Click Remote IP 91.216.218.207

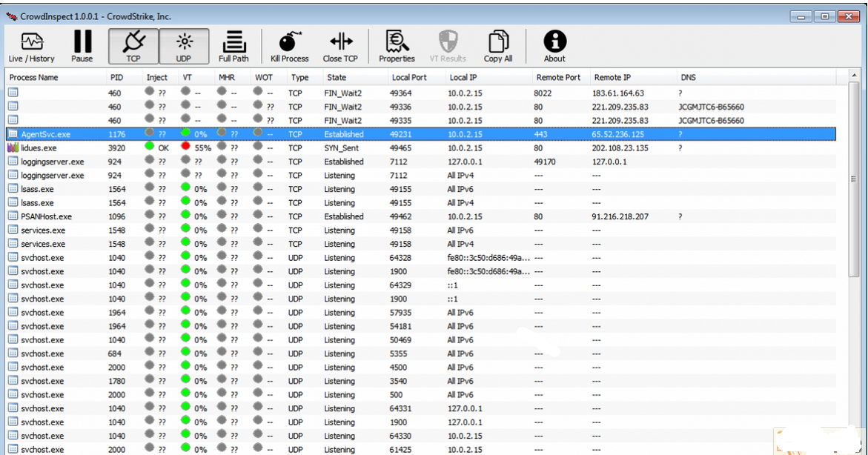click(x=620, y=216)
